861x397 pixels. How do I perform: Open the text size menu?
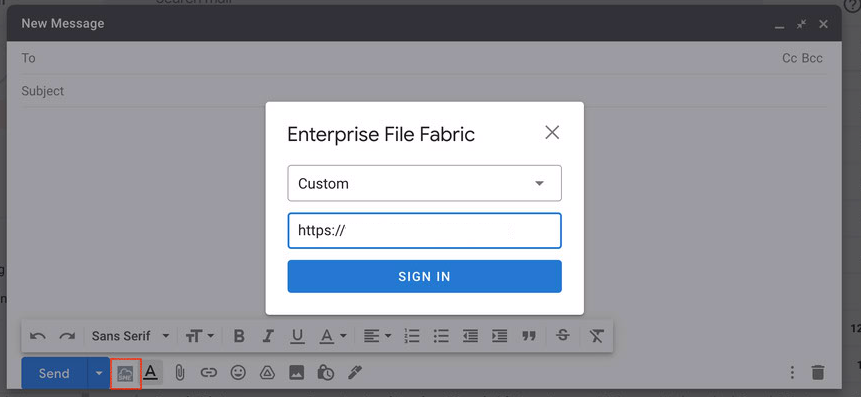(x=200, y=336)
